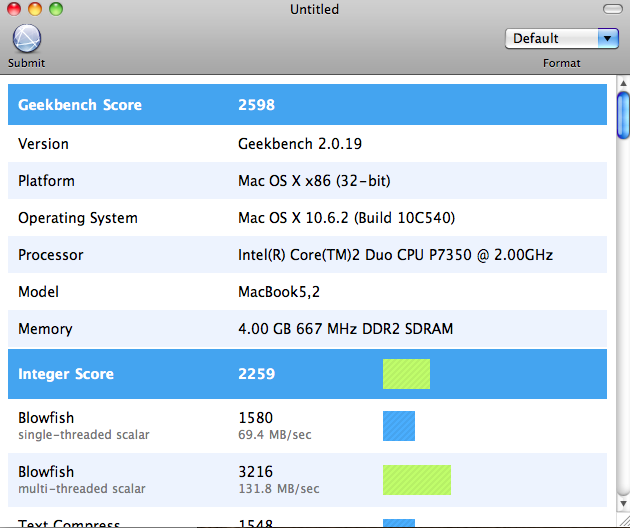The width and height of the screenshot is (630, 528).
Task: Select the Geekbench 2.0.19 version value
Action: (300, 144)
